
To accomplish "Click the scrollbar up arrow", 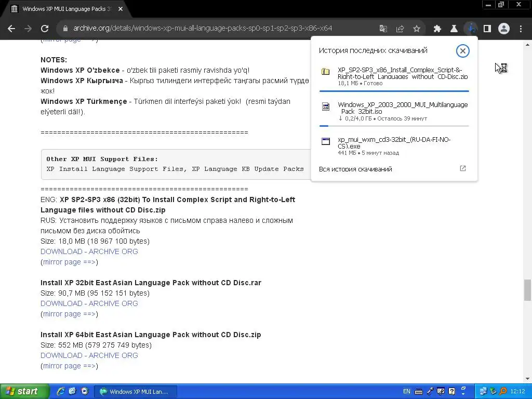I will 527,45.
